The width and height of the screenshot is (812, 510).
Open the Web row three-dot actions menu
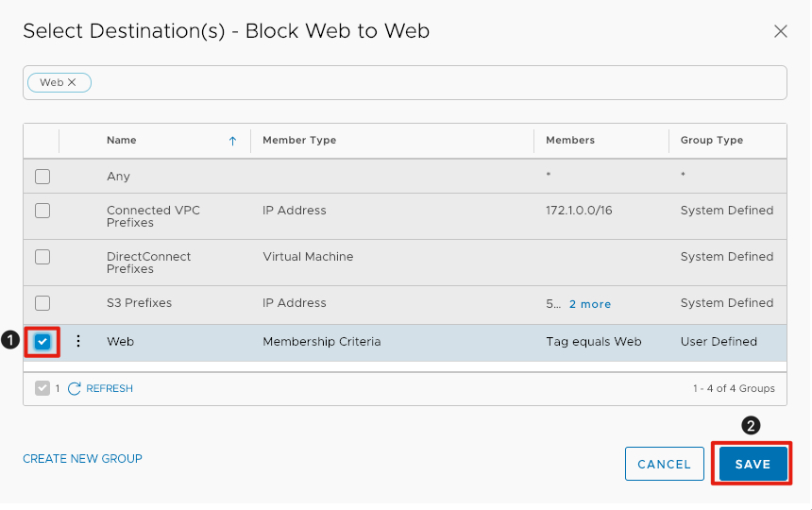pyautogui.click(x=78, y=342)
